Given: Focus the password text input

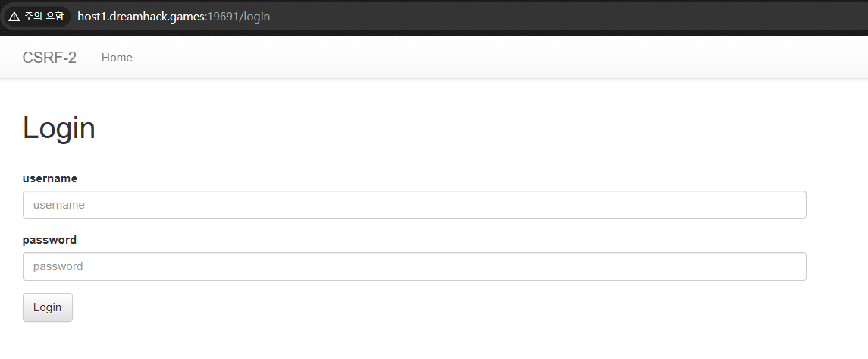Looking at the screenshot, I should (x=414, y=266).
